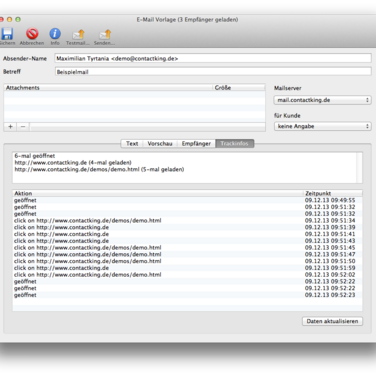Click summary box vertical scrollbar

(359, 168)
